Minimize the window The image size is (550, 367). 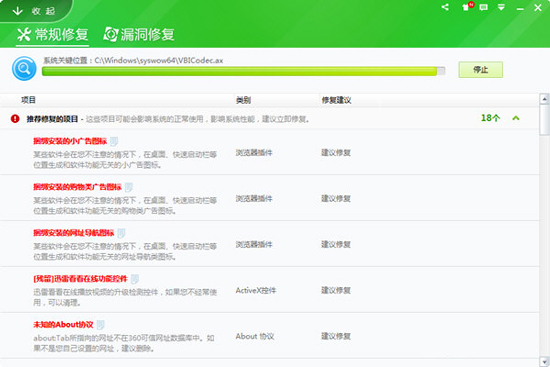[520, 8]
